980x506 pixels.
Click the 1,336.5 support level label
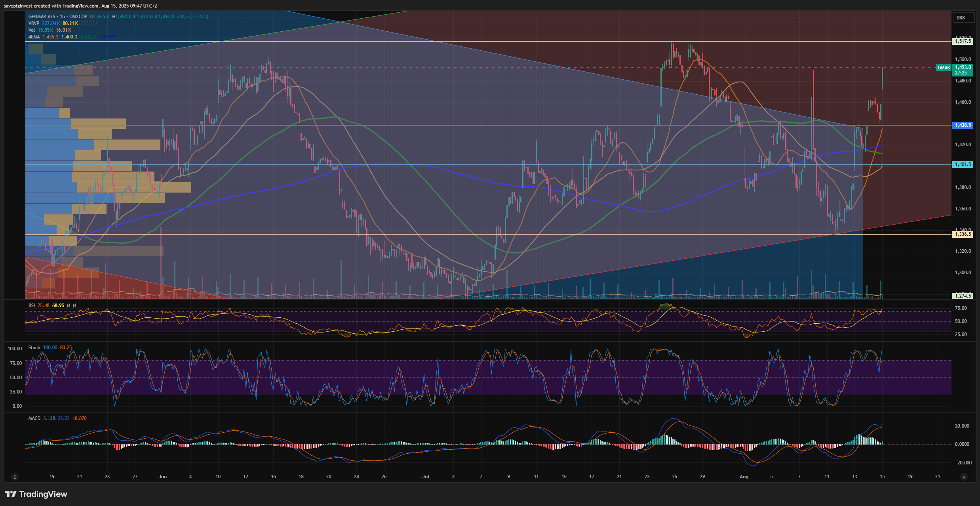pos(963,234)
